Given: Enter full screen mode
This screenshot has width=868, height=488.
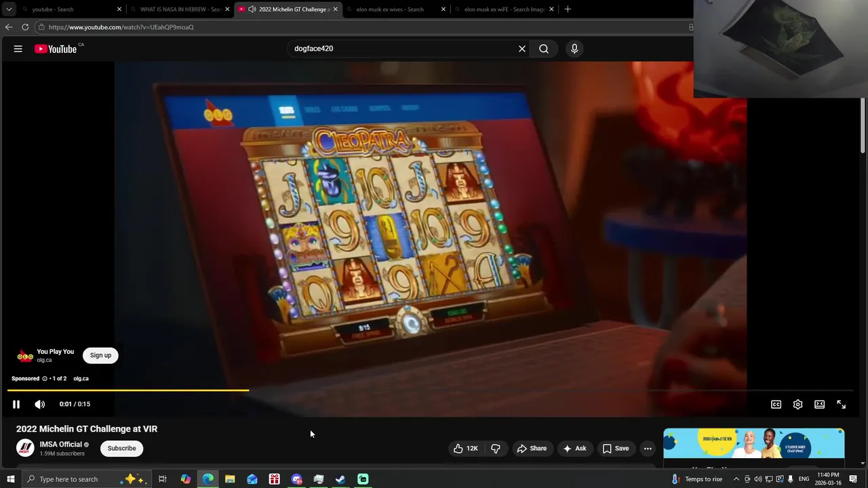Looking at the screenshot, I should click(841, 404).
